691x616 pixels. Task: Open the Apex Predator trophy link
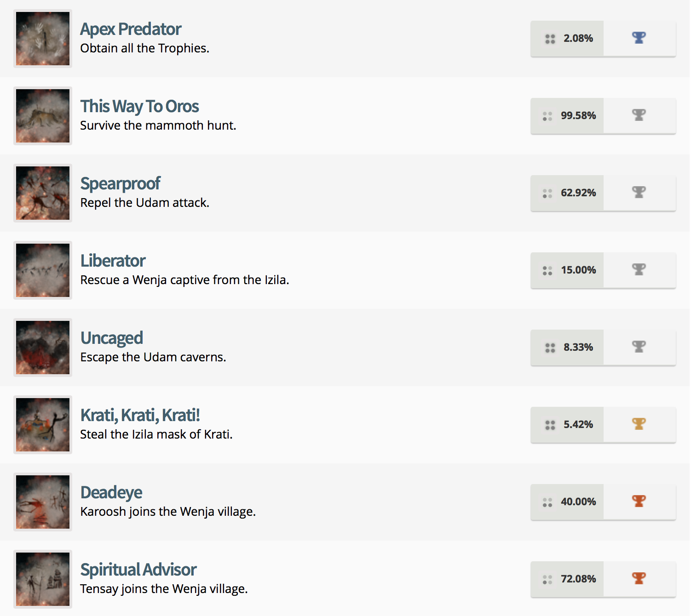click(131, 29)
